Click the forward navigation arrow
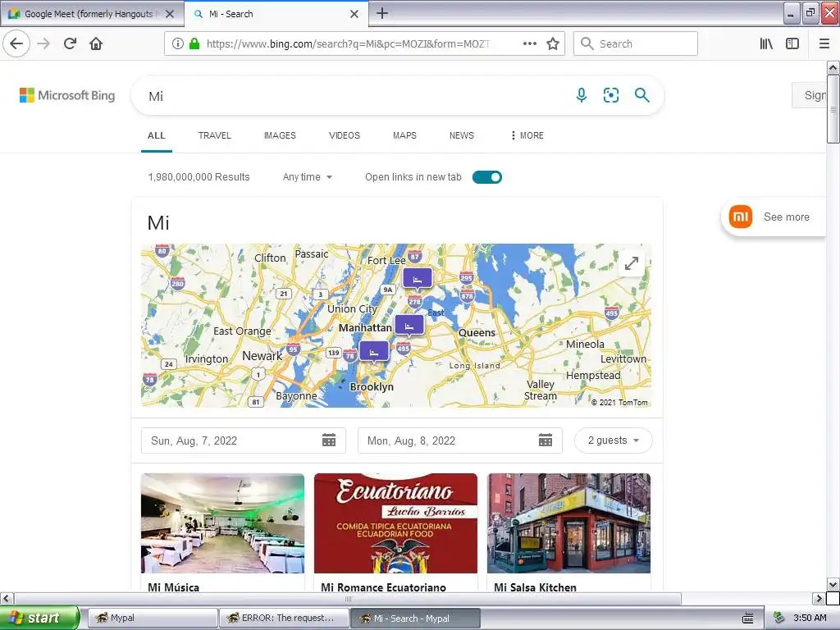 [44, 43]
